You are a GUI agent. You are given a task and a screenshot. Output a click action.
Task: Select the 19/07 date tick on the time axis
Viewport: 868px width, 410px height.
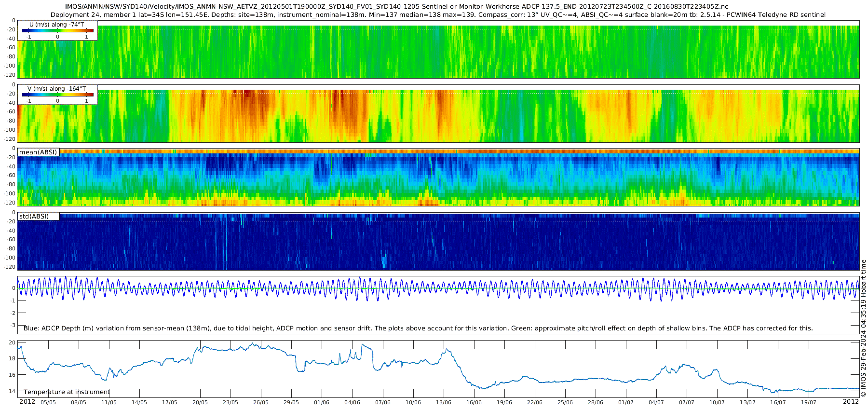809,402
